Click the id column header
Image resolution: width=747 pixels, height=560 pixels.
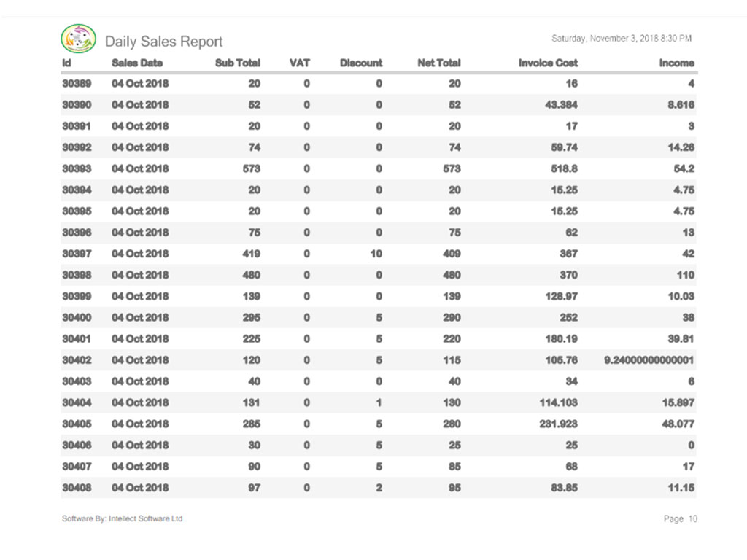click(66, 63)
